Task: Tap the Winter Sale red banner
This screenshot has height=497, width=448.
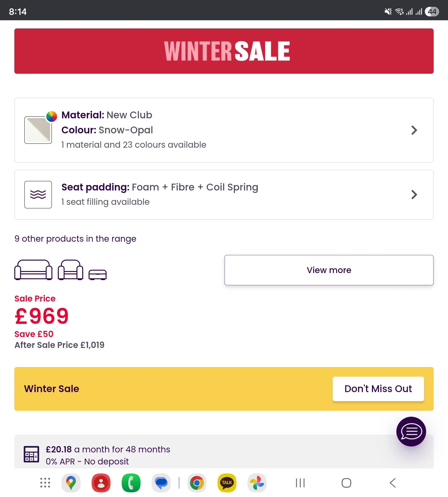Action: (x=224, y=51)
